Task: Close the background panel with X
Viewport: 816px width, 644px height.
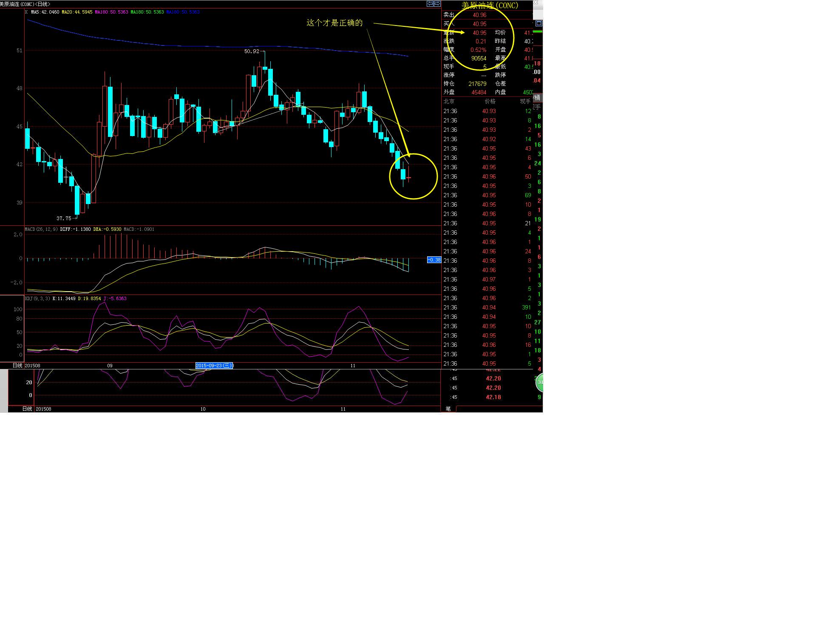Action: (536, 3)
